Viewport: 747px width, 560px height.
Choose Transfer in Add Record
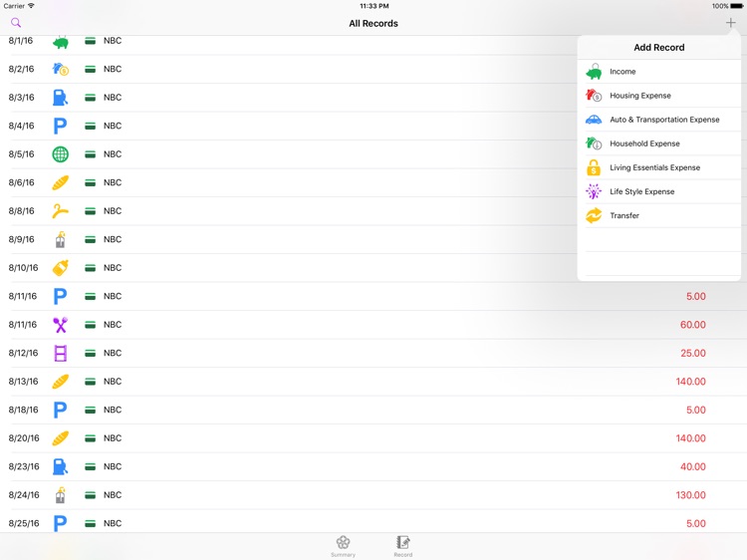(659, 215)
